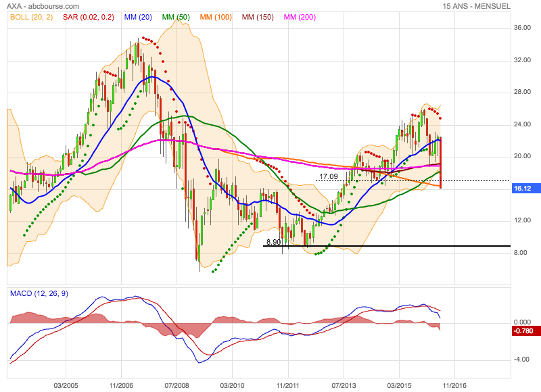This screenshot has height=392, width=541.
Task: Click the 8.00 price axis label
Action: (520, 252)
